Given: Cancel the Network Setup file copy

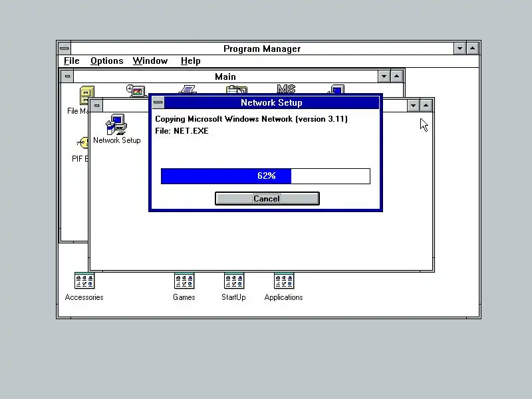Looking at the screenshot, I should click(x=267, y=198).
